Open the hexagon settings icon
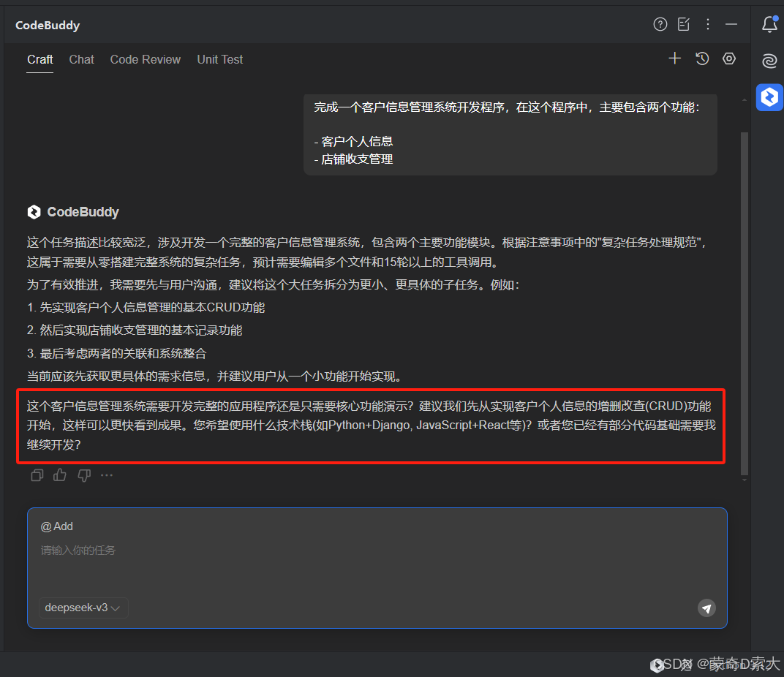The height and width of the screenshot is (677, 784). (x=729, y=58)
